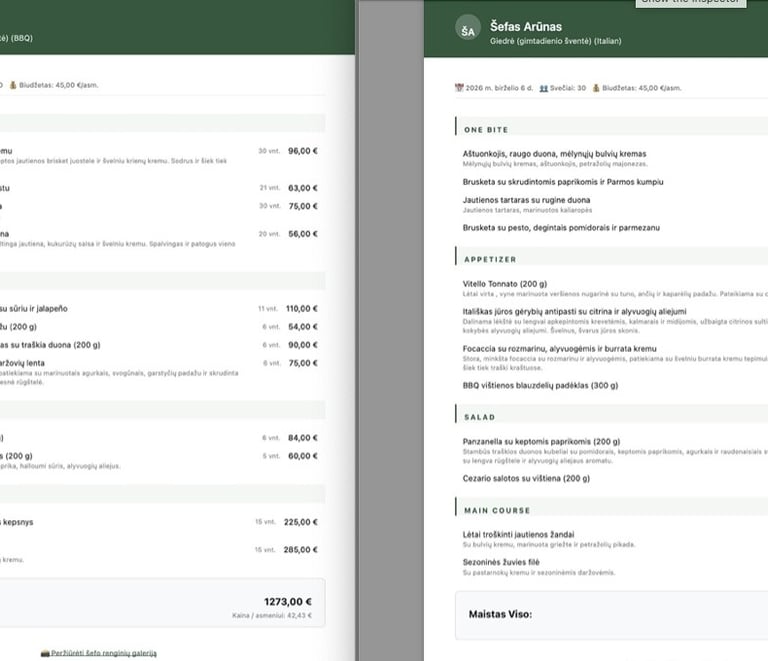Viewport: 768px width, 661px height.
Task: Click the money bag icon in the left page
Action: click(13, 85)
